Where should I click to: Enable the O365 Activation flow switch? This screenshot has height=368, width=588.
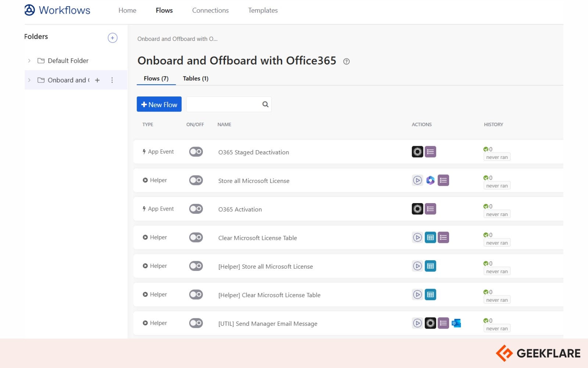point(196,209)
